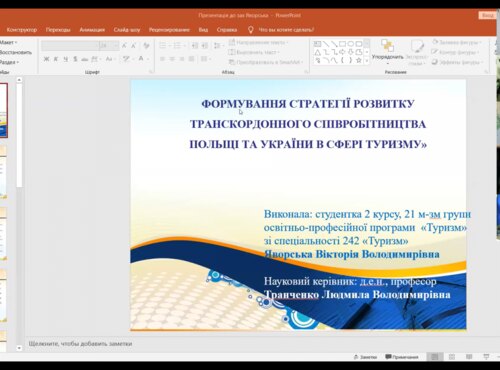
Task: Select the oval shape in gallery
Action: [351, 44]
